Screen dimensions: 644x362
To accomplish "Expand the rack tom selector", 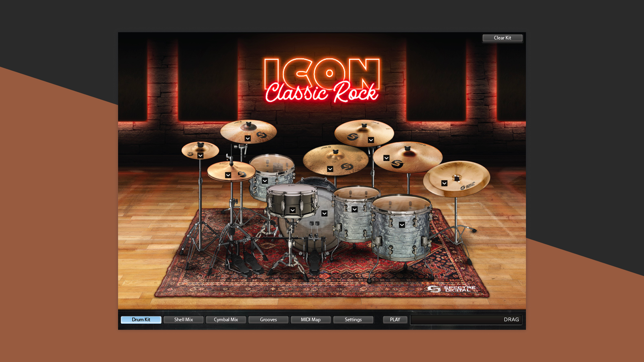I will point(265,181).
